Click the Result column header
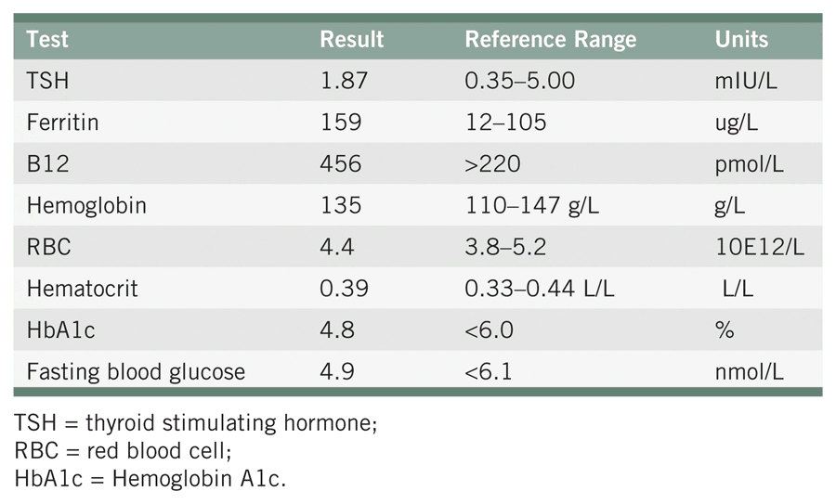This screenshot has width=836, height=504. tap(351, 40)
